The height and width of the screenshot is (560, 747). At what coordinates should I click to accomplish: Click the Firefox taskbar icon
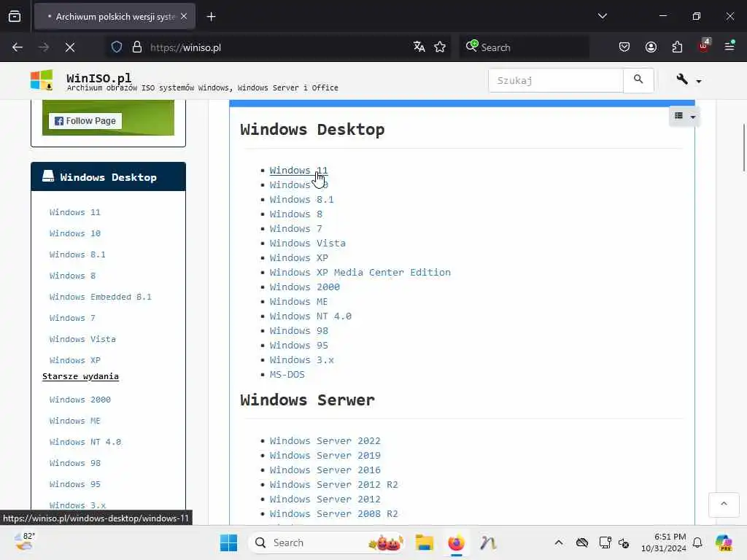pos(457,542)
